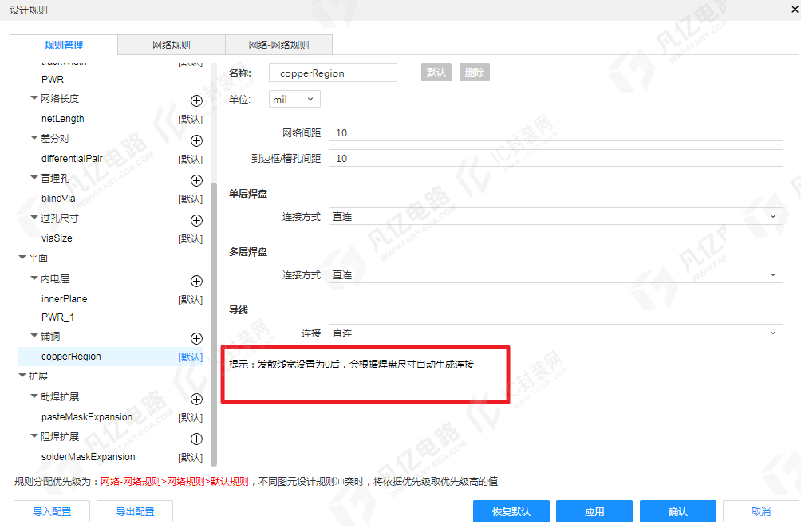This screenshot has width=801, height=532.
Task: Select the innerPlane rule
Action: click(65, 298)
